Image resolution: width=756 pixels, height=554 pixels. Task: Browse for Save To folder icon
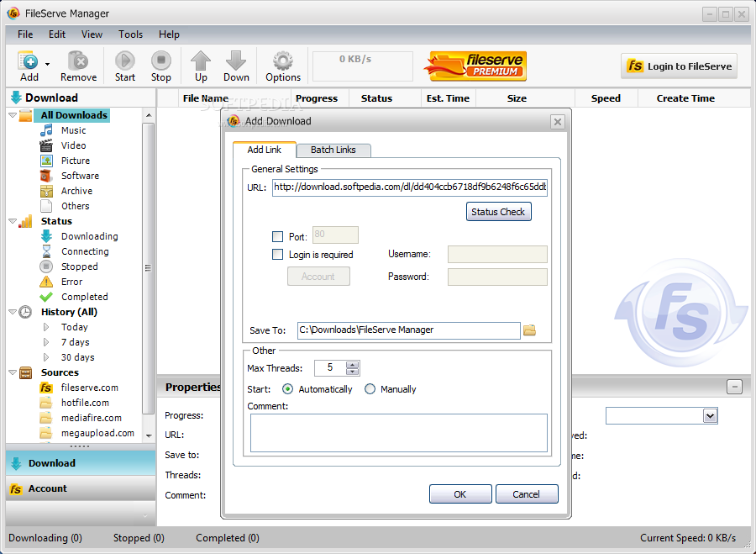click(x=529, y=330)
